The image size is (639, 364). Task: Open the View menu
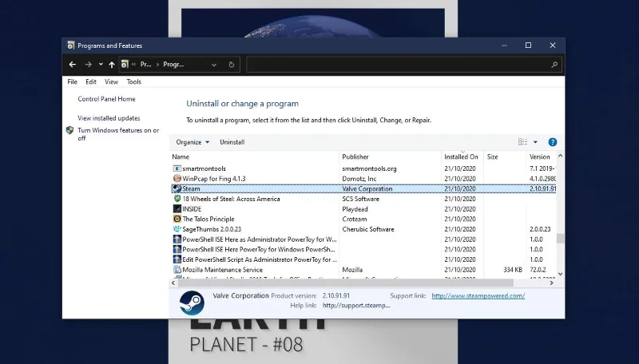coord(111,82)
